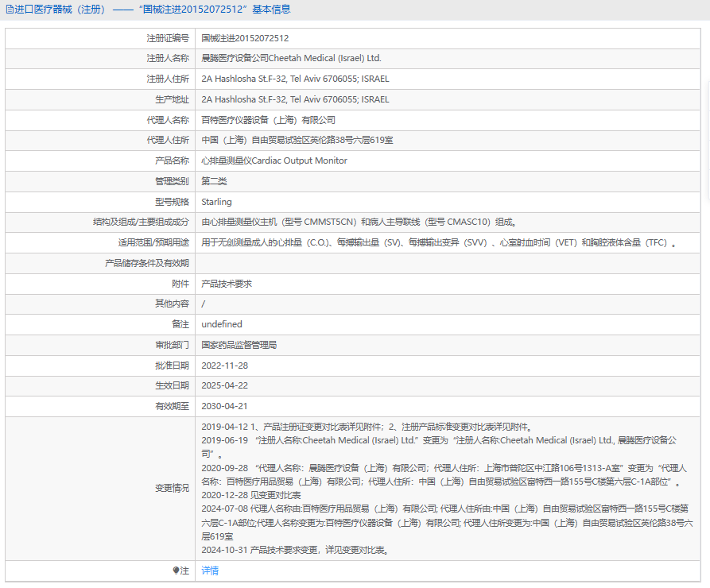Click the 注册证编号 row label
This screenshot has height=588, width=710.
tap(168, 38)
